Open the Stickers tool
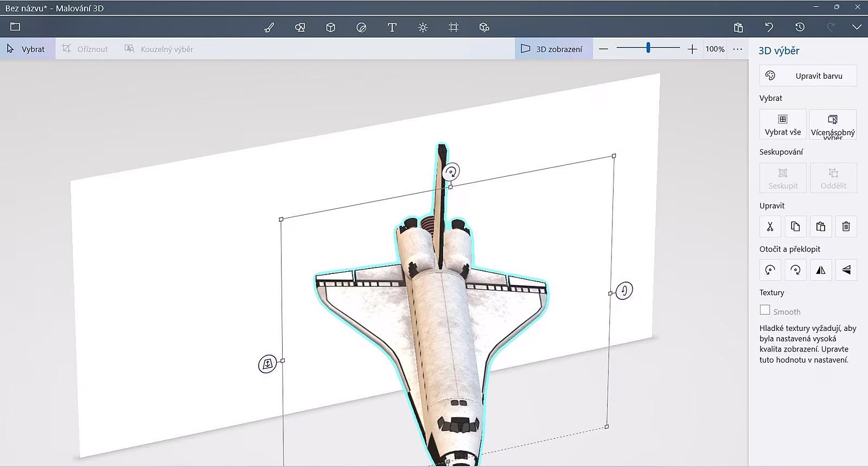 pyautogui.click(x=361, y=27)
